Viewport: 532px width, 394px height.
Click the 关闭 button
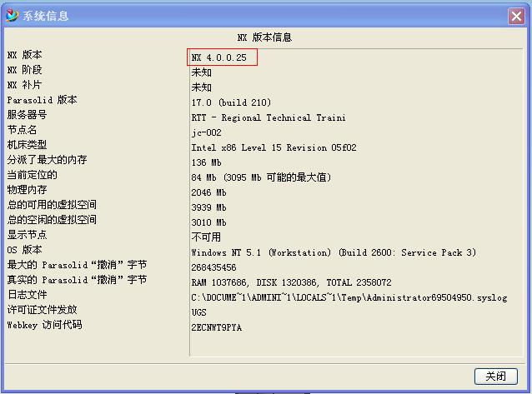(495, 376)
